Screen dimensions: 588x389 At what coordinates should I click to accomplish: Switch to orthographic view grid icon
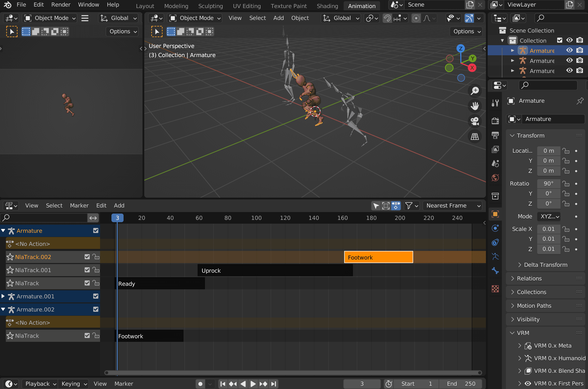(x=475, y=137)
